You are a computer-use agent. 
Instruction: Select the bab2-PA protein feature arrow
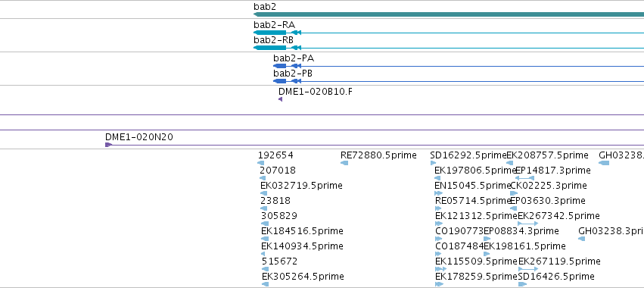[280, 66]
